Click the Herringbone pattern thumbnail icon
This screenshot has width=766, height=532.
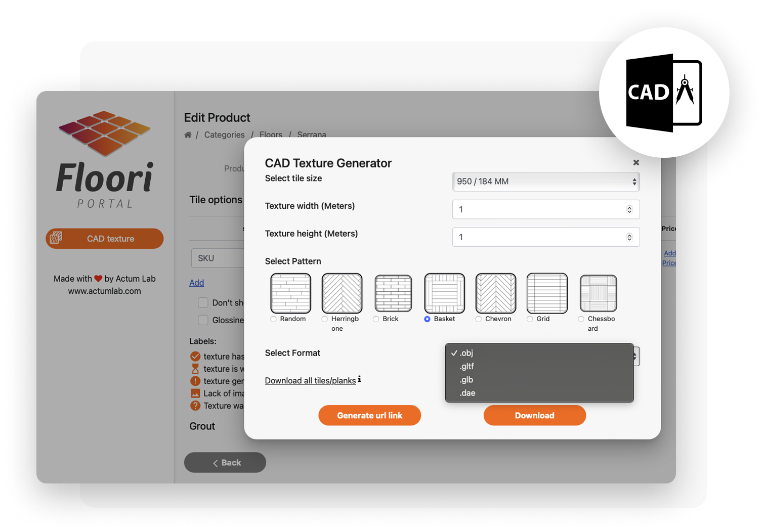(x=342, y=293)
